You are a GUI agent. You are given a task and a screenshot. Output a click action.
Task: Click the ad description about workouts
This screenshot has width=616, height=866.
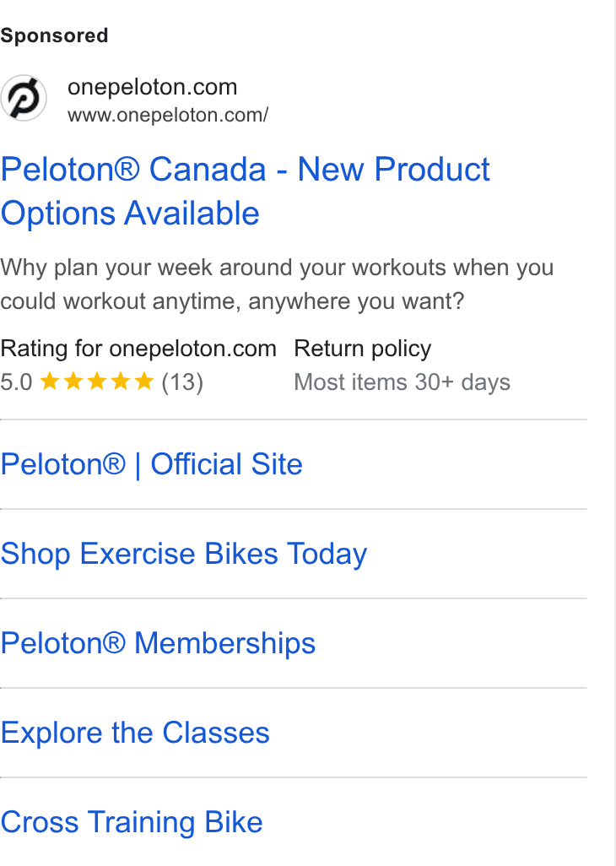pyautogui.click(x=277, y=284)
